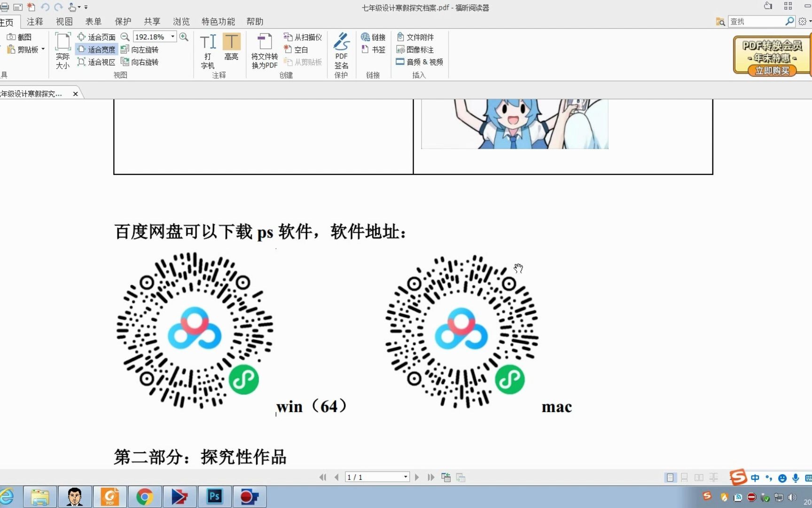This screenshot has width=812, height=508.
Task: Insert an image annotation (图像标注)
Action: pyautogui.click(x=415, y=49)
